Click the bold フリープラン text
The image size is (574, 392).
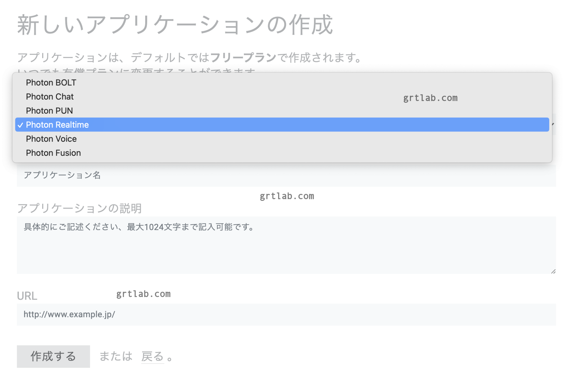coord(243,58)
